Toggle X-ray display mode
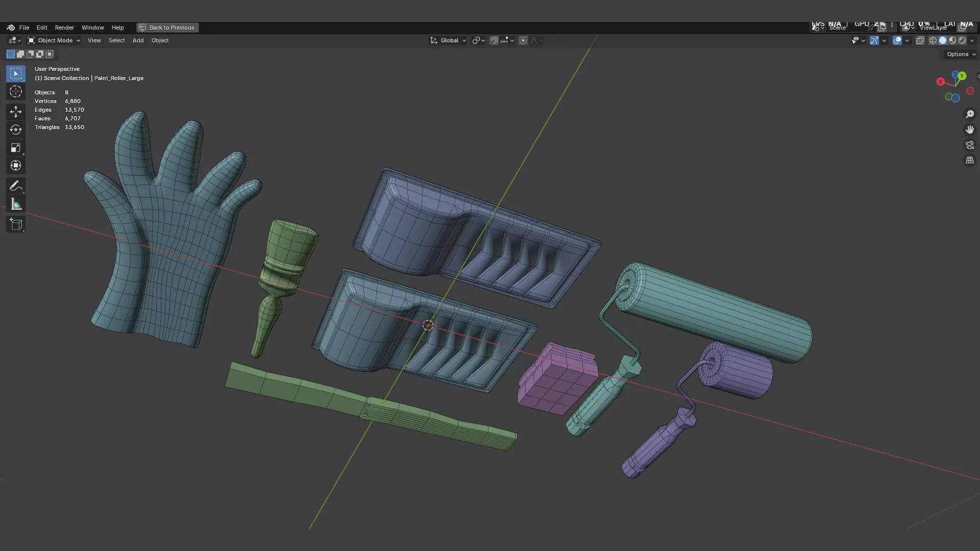 coord(920,40)
